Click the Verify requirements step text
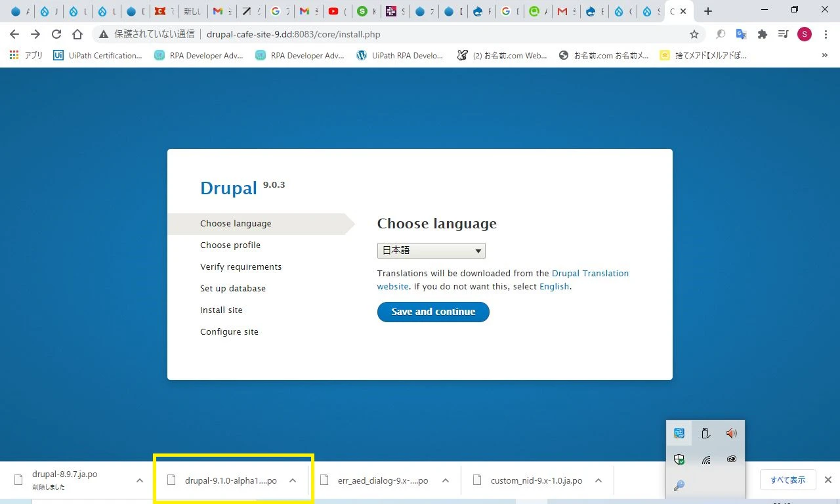The height and width of the screenshot is (504, 840). tap(241, 266)
